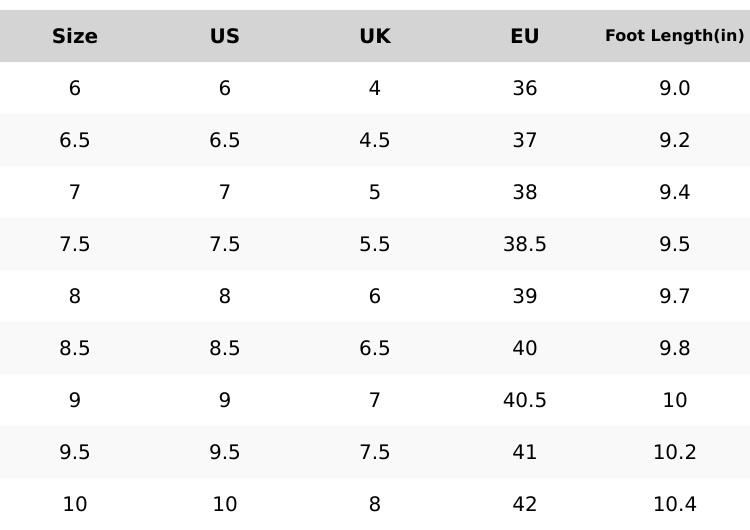This screenshot has height=530, width=750.
Task: Click the EU 42 cell
Action: (x=525, y=504)
